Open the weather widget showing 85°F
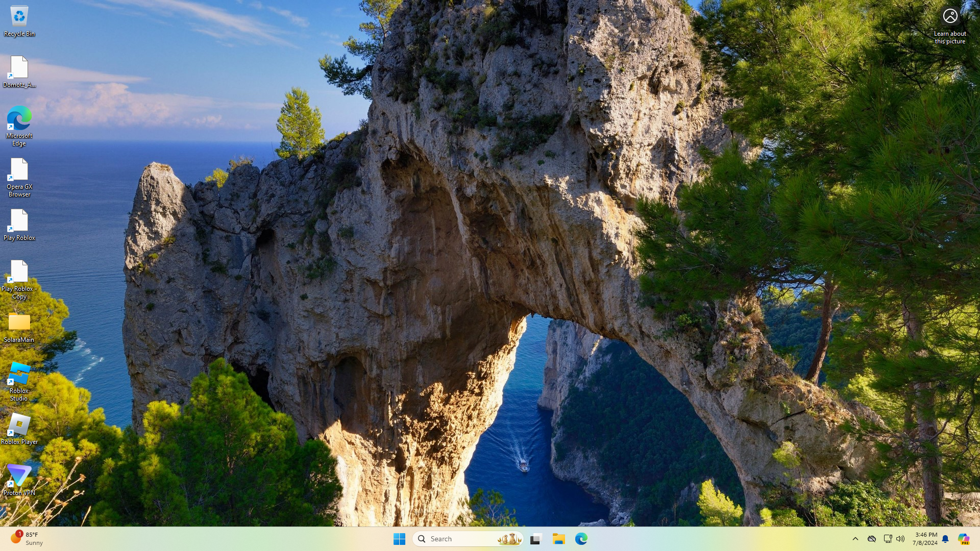The image size is (980, 551). (27, 539)
